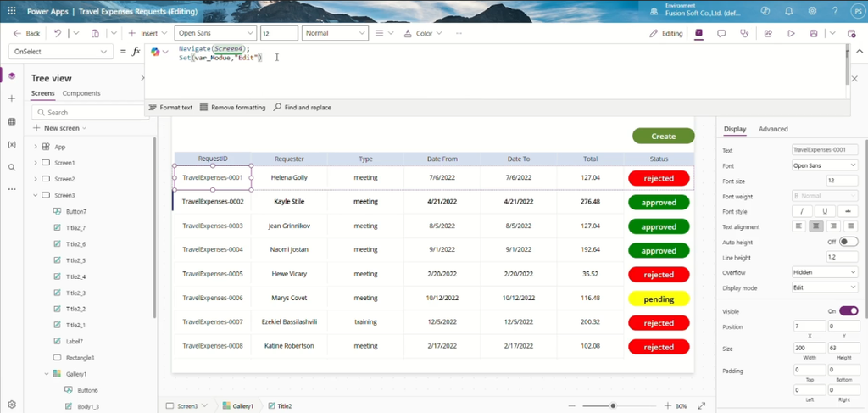Click the zoom in plus button
868x413 pixels.
668,406
